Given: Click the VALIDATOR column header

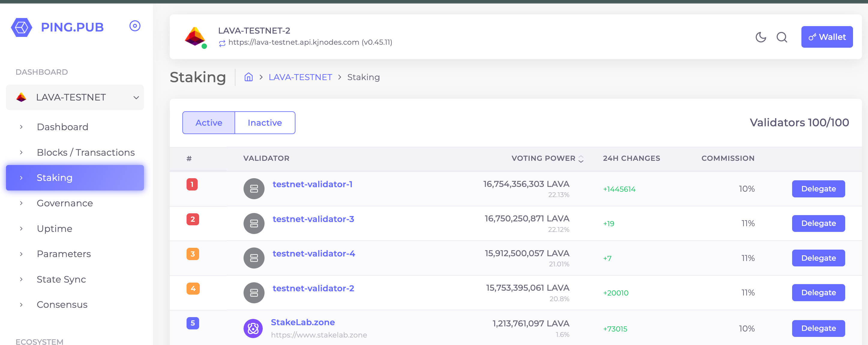Looking at the screenshot, I should click(266, 158).
